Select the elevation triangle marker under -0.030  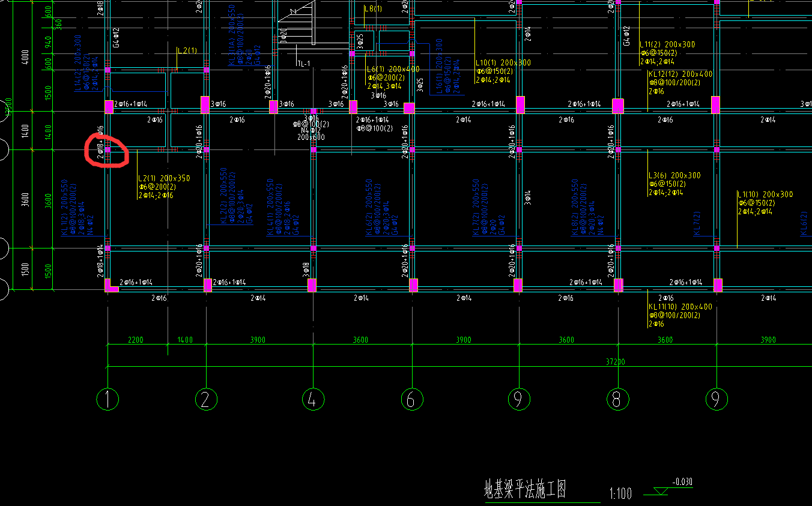(x=661, y=492)
